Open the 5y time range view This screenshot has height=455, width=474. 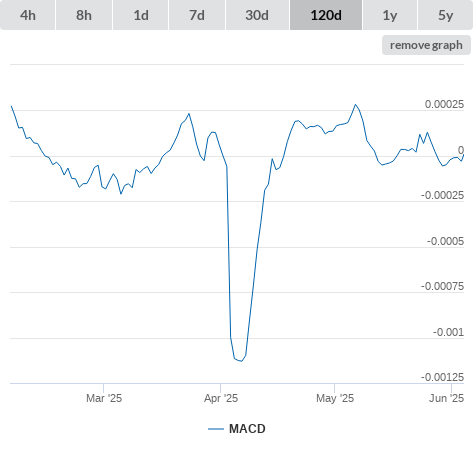click(x=445, y=15)
